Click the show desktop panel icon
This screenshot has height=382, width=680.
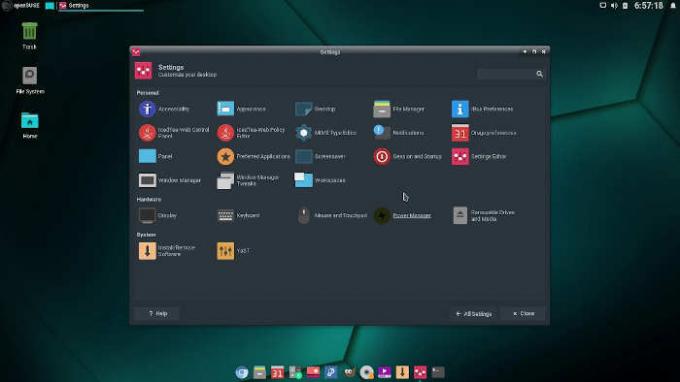pos(50,6)
